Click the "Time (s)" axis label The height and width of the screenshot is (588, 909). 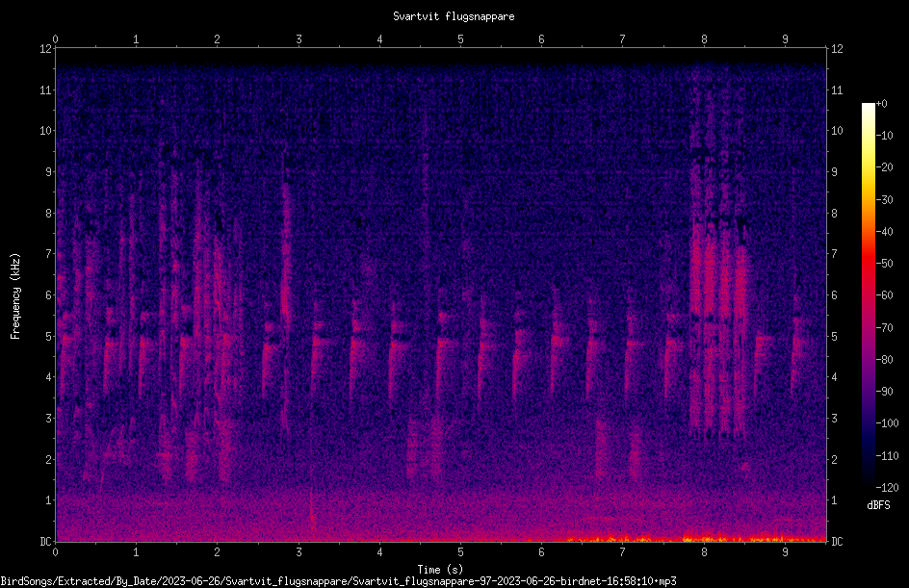pos(440,570)
